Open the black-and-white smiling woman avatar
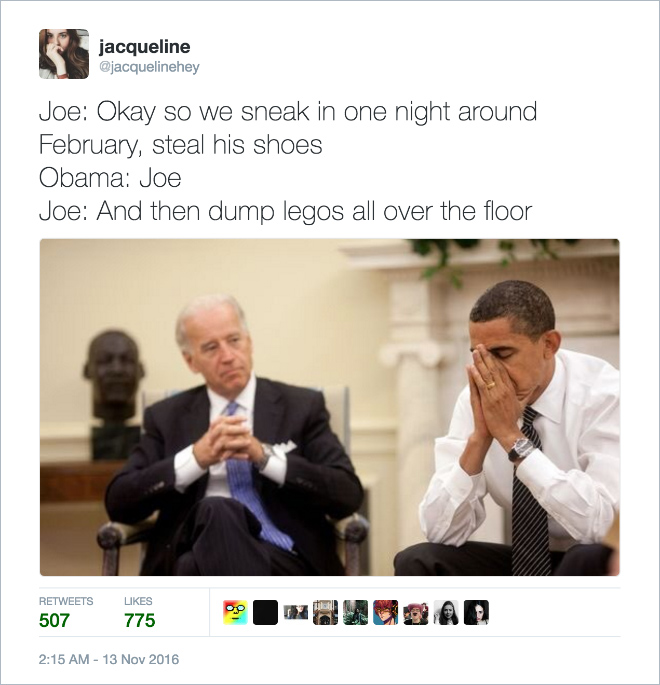Image resolution: width=660 pixels, height=685 pixels. click(446, 612)
